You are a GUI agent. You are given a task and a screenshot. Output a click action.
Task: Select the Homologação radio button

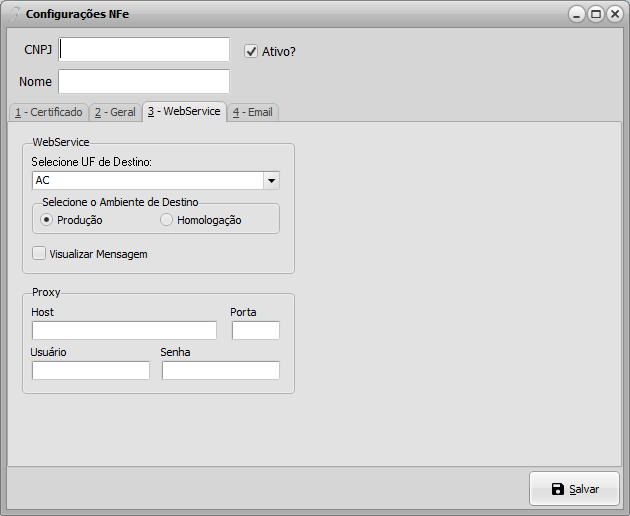point(166,220)
